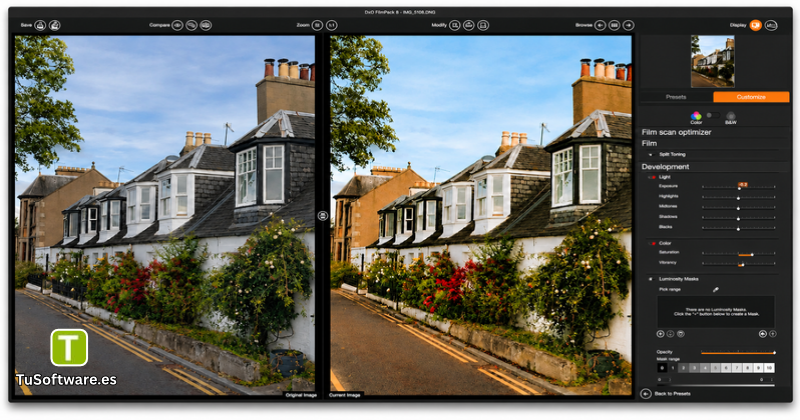
Task: Click Back to Presets
Action: [672, 394]
